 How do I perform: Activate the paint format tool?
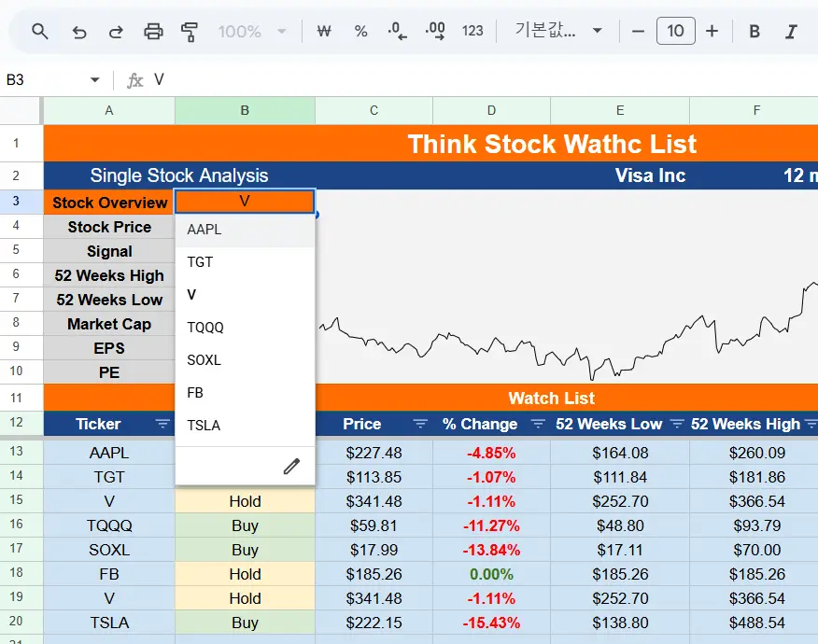pyautogui.click(x=190, y=32)
